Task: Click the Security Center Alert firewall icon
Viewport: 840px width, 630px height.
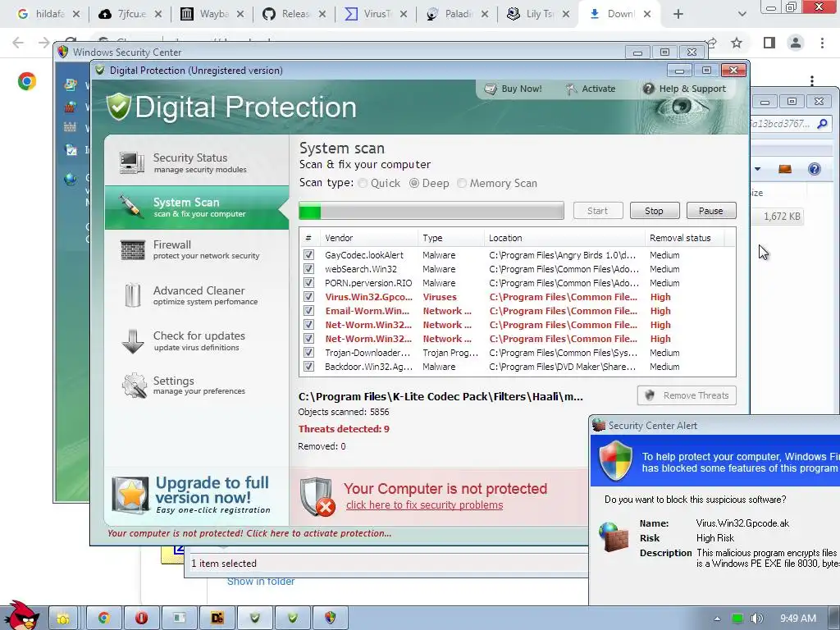Action: click(x=614, y=537)
